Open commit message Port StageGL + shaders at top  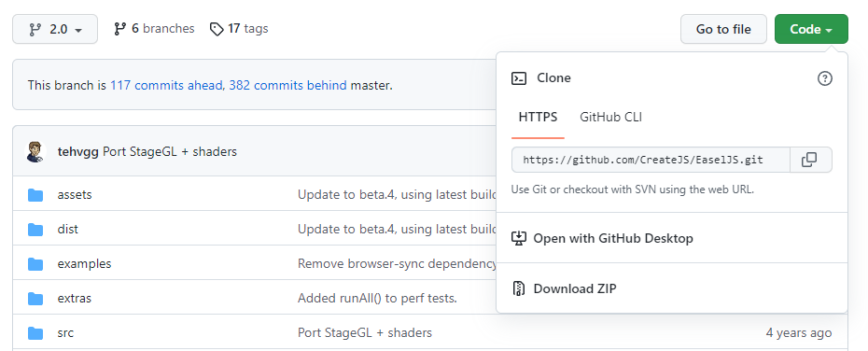tap(170, 151)
